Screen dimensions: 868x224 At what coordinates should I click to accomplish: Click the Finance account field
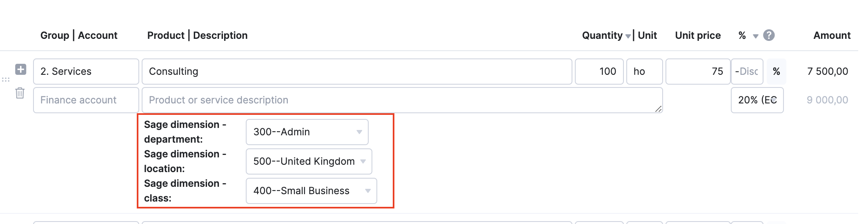[x=86, y=100]
